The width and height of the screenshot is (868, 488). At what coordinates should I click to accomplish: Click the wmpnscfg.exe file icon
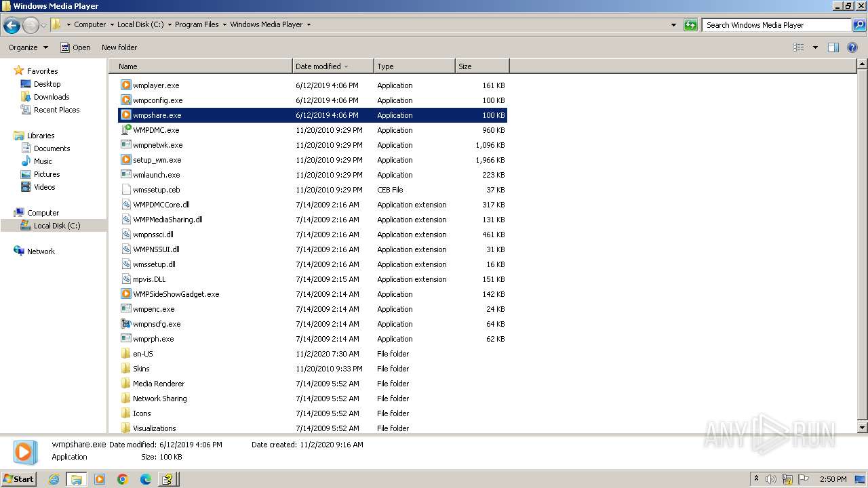pyautogui.click(x=125, y=324)
